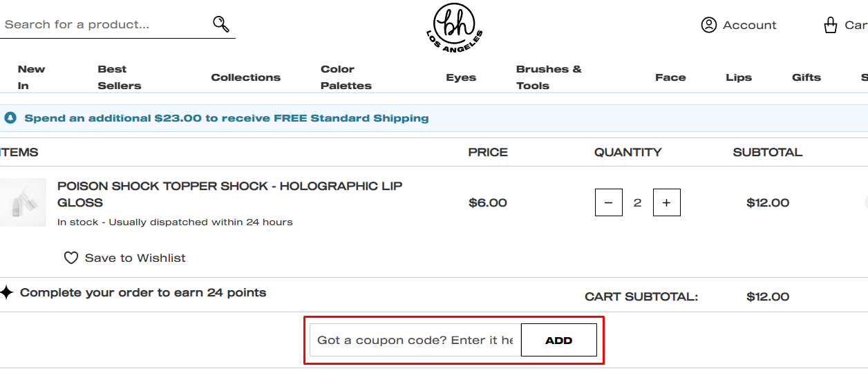The image size is (868, 371).
Task: Open the Best Sellers menu
Action: 120,77
